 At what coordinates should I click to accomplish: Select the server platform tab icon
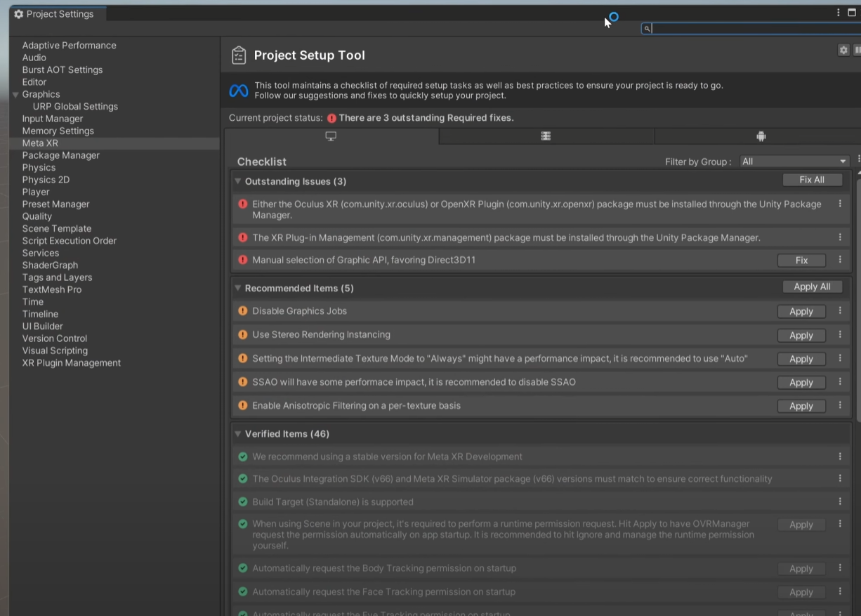546,136
